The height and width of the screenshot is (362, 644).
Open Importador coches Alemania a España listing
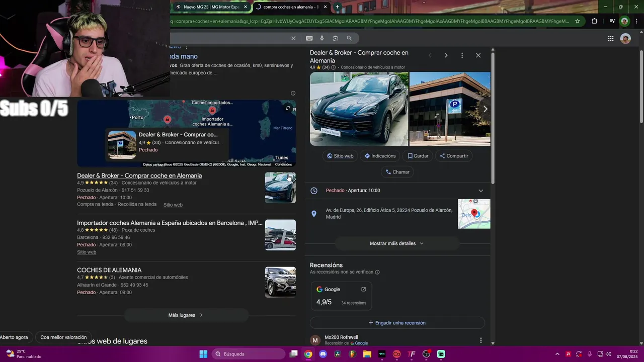[170, 223]
